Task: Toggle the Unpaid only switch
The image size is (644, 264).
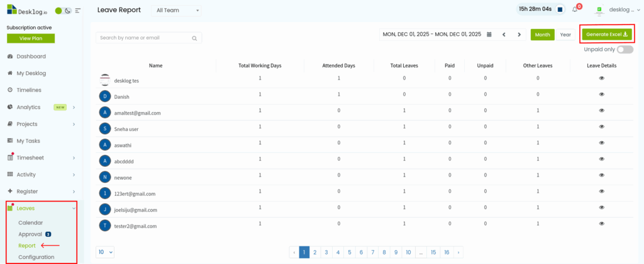Action: tap(625, 49)
